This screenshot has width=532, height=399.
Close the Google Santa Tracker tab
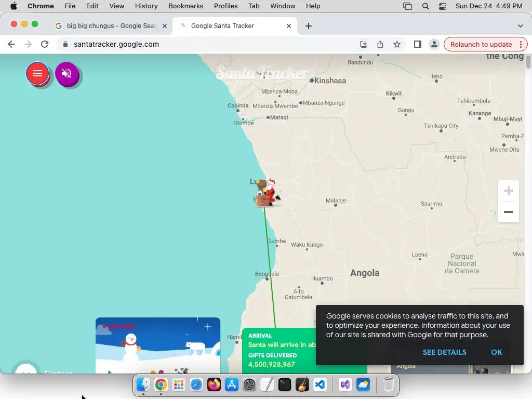pyautogui.click(x=289, y=26)
